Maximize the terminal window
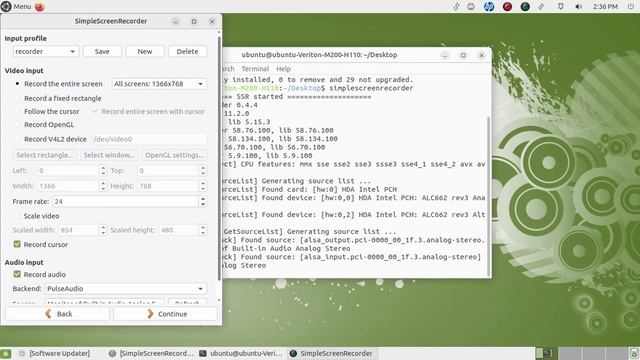640x360 pixels. pyautogui.click(x=463, y=55)
